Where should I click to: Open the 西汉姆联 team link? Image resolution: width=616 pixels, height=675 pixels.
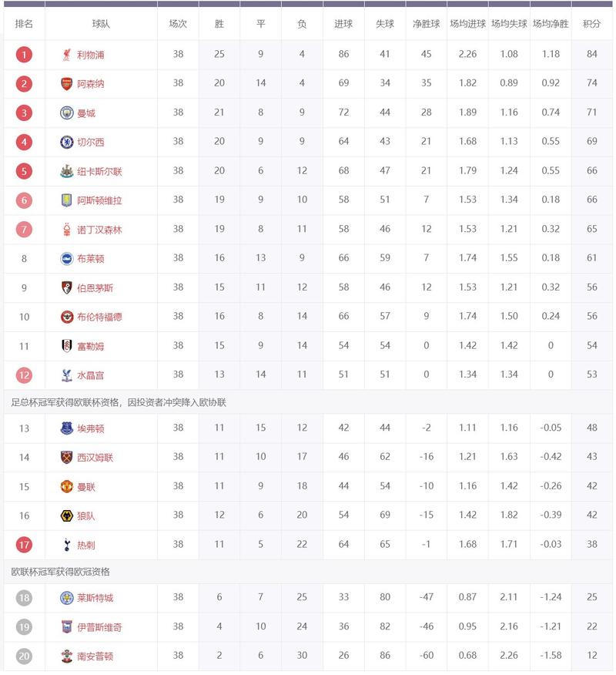pyautogui.click(x=95, y=458)
